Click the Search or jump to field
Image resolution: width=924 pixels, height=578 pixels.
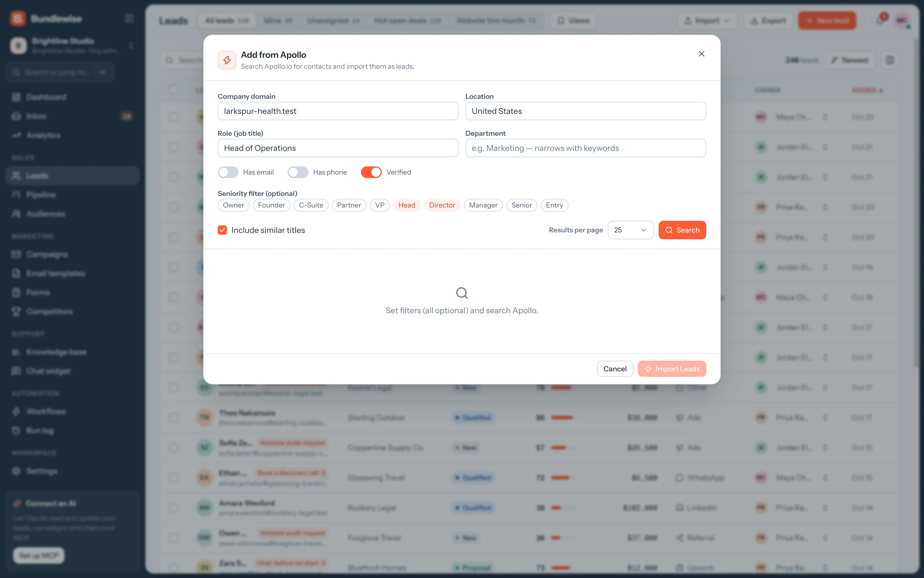(x=60, y=72)
